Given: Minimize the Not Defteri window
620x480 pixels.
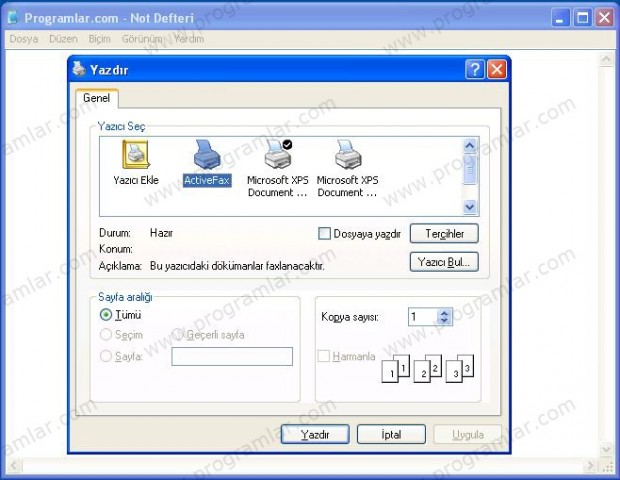Looking at the screenshot, I should coord(560,18).
